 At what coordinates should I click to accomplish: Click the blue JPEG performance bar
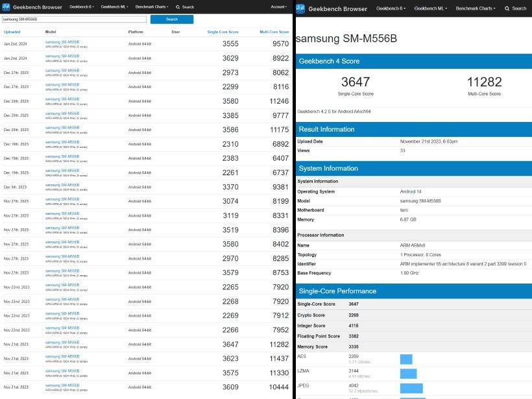coord(411,389)
